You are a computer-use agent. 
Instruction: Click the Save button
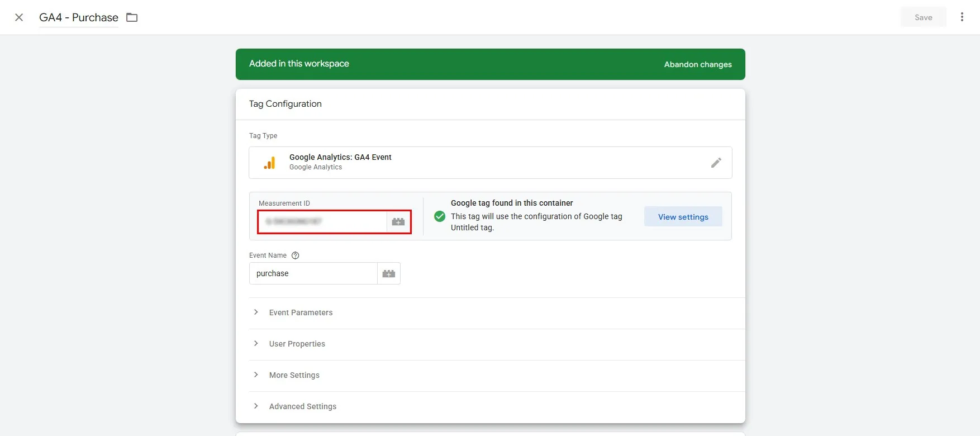point(923,17)
